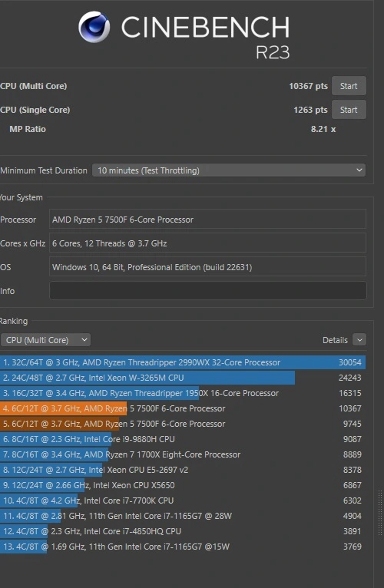The height and width of the screenshot is (588, 384).
Task: Click the 'MP Ratio' label
Action: (x=28, y=129)
